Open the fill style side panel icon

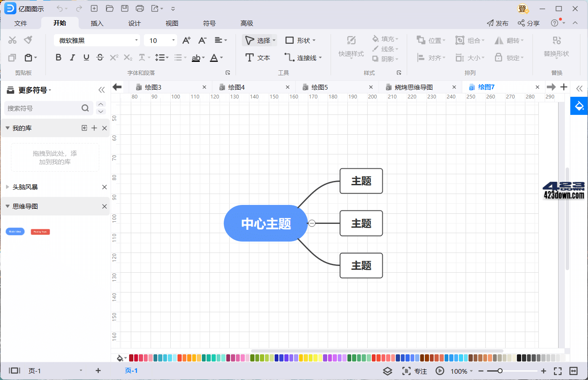point(579,106)
